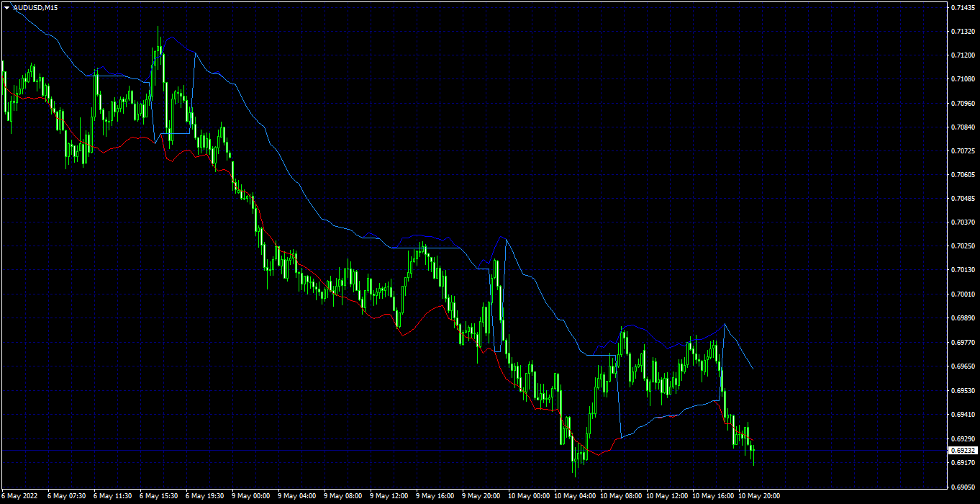The width and height of the screenshot is (980, 504).
Task: Click the AUDUSD,M15 chart title
Action: pyautogui.click(x=35, y=7)
